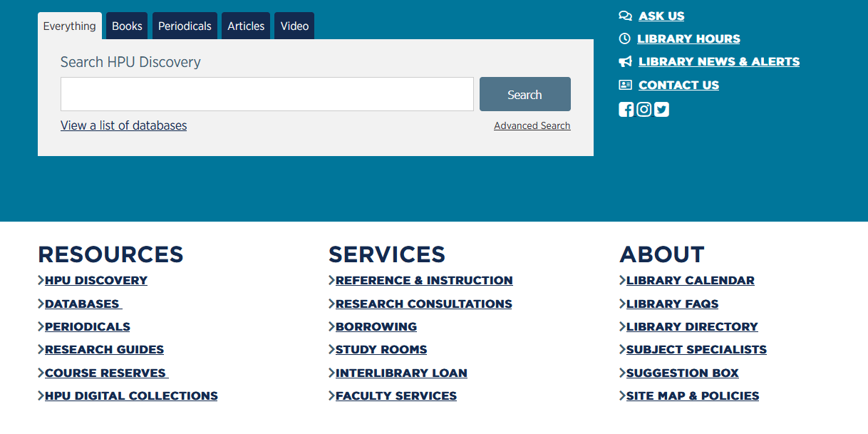Click the chat bubbles icon beside Ask Us
The image size is (868, 434).
point(626,16)
